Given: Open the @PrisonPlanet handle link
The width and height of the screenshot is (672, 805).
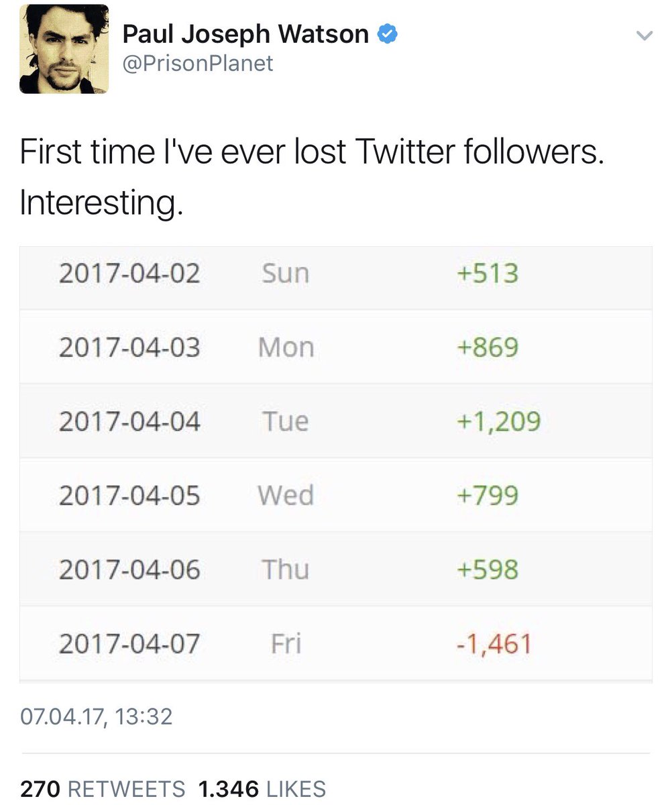Looking at the screenshot, I should [x=198, y=63].
